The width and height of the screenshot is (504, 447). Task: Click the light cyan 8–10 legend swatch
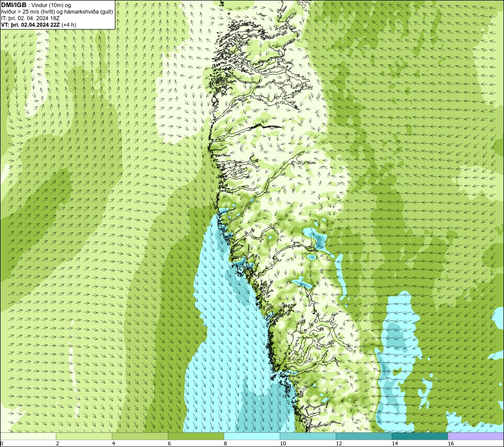251,436
